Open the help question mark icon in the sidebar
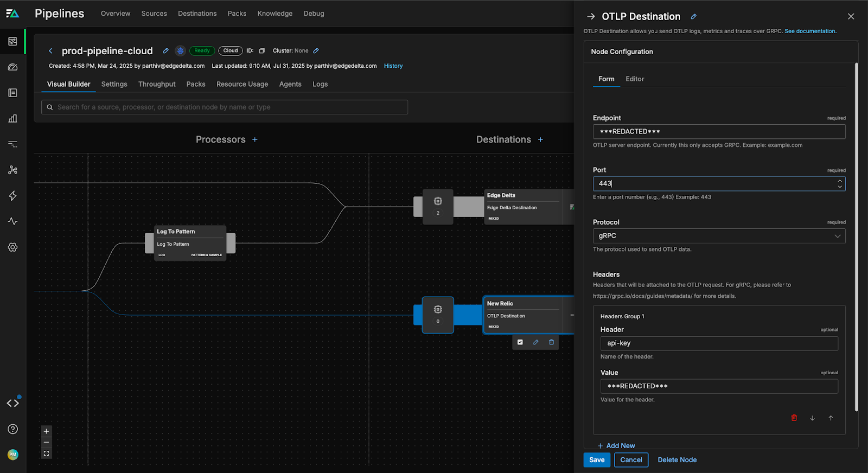The width and height of the screenshot is (868, 473). tap(13, 429)
